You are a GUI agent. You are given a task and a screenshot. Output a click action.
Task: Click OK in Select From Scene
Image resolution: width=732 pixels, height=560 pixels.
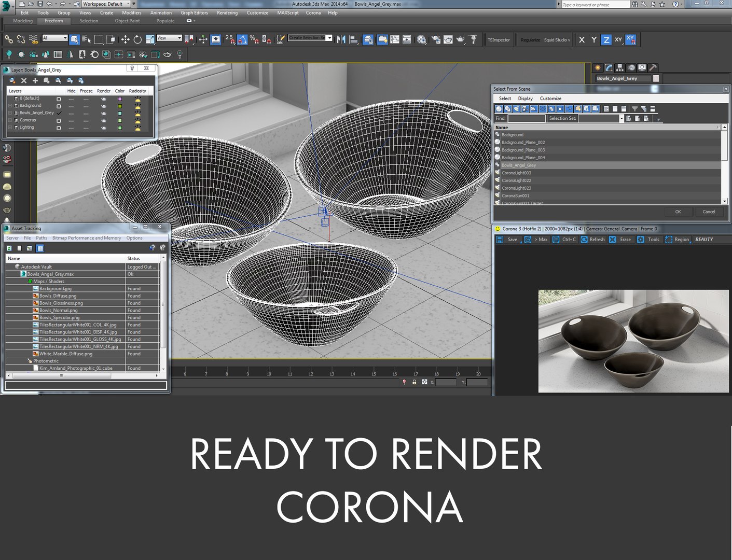(x=678, y=212)
